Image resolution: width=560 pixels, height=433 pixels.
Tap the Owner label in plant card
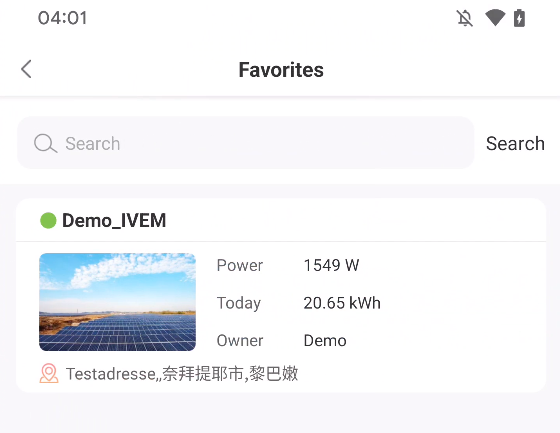(240, 340)
